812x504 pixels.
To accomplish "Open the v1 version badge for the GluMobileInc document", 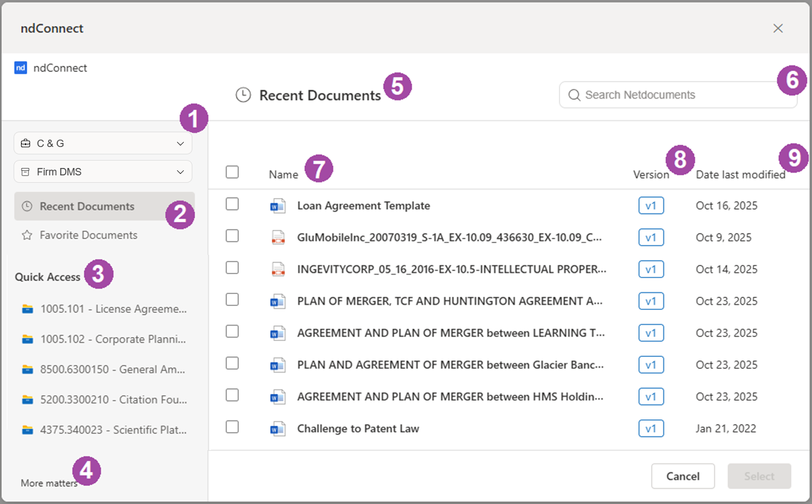I will coord(651,237).
